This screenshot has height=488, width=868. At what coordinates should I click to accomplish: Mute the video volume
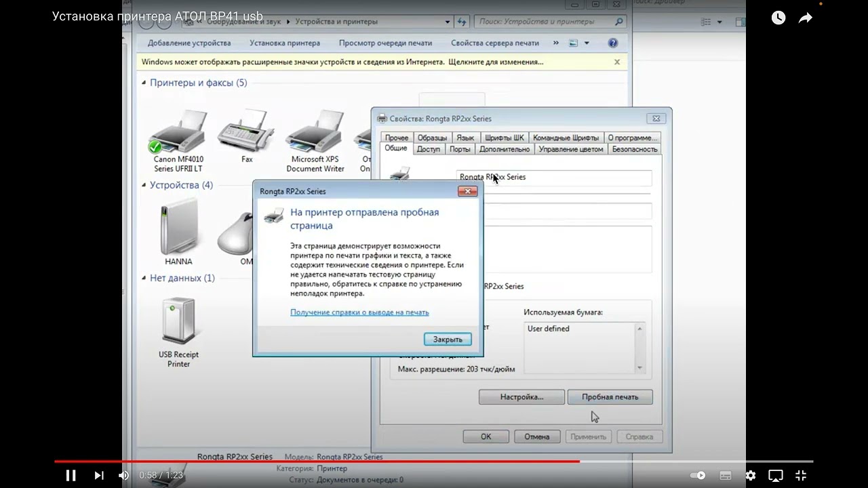click(123, 475)
